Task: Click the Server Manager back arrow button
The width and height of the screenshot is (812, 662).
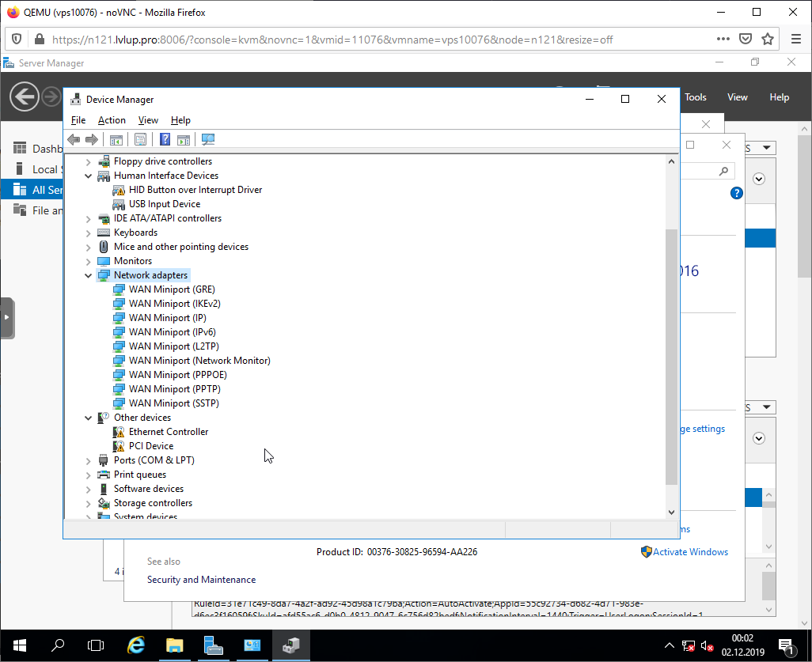Action: click(25, 97)
